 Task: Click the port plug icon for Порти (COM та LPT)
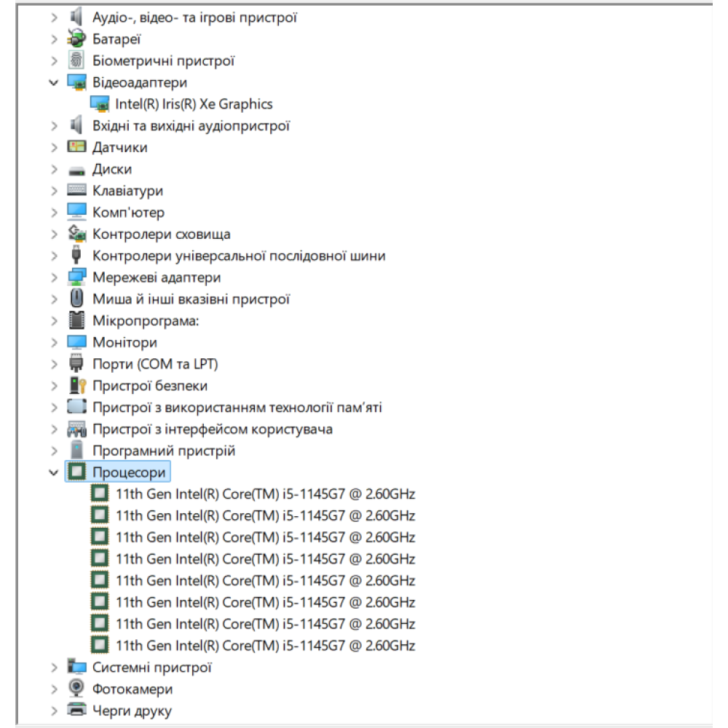pyautogui.click(x=76, y=364)
